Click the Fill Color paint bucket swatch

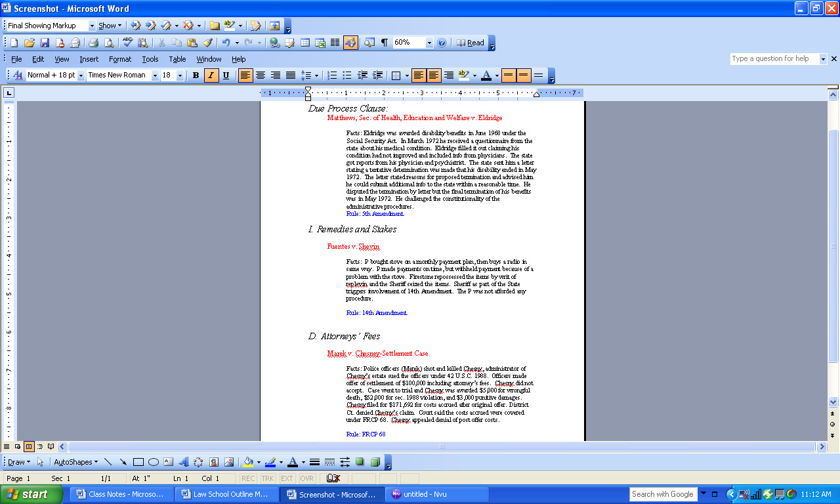(x=247, y=462)
